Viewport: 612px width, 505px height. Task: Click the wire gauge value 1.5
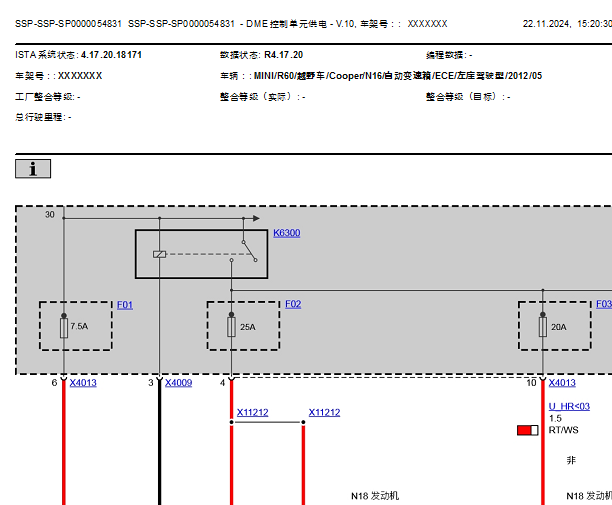555,418
